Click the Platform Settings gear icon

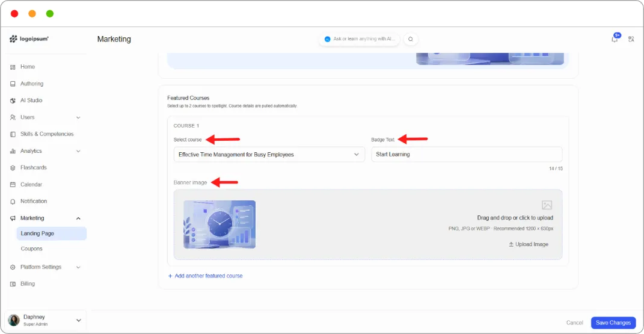13,267
